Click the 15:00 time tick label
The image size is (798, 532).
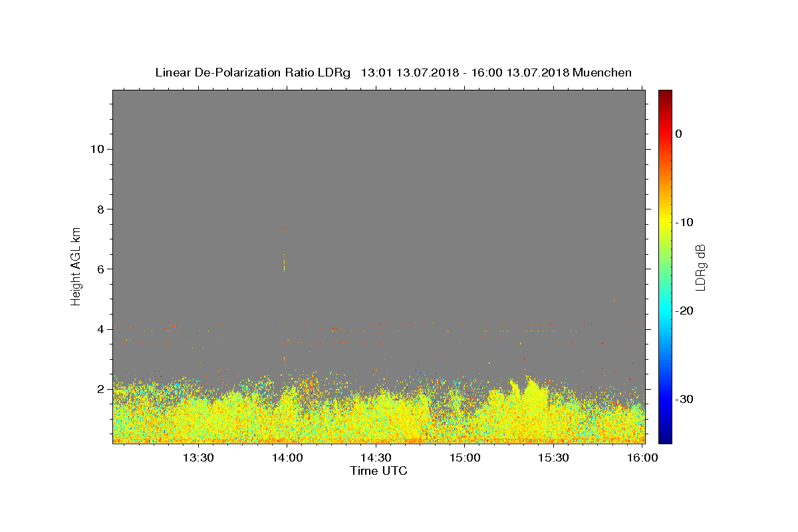pyautogui.click(x=465, y=458)
